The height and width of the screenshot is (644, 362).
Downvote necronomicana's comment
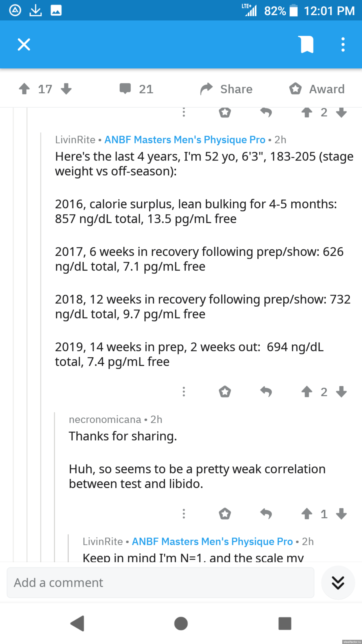341,514
